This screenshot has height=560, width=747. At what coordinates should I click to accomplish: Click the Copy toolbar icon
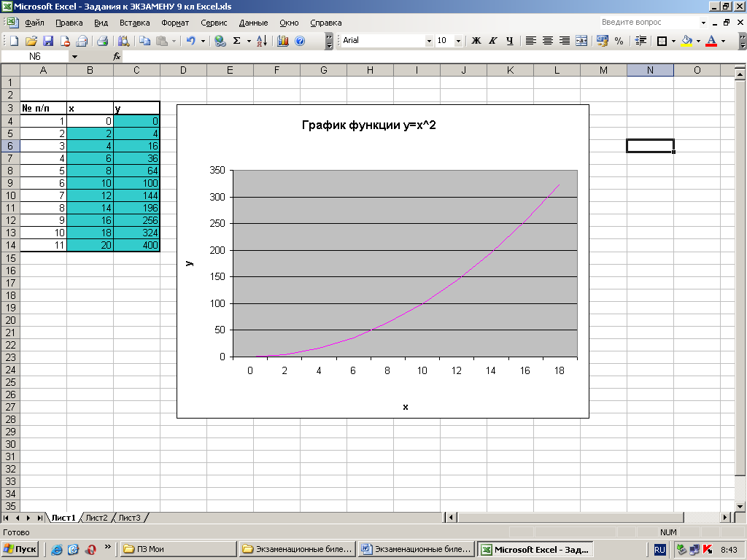(x=145, y=41)
